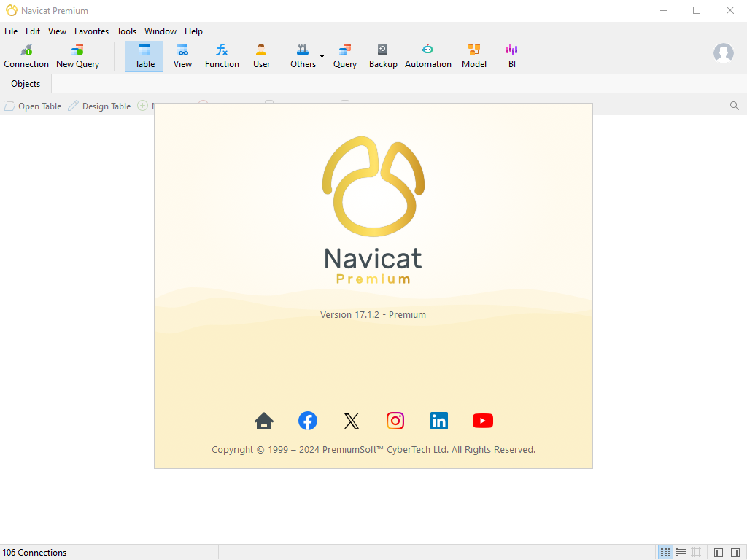The image size is (747, 560).
Task: Create a New Query from toolbar
Action: tap(77, 56)
